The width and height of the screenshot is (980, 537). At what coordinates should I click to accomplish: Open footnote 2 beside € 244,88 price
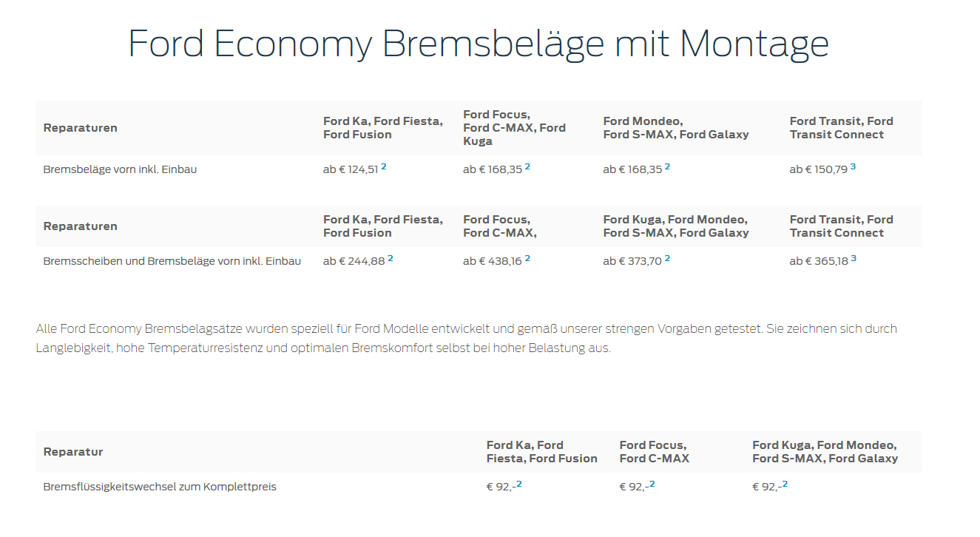[391, 258]
